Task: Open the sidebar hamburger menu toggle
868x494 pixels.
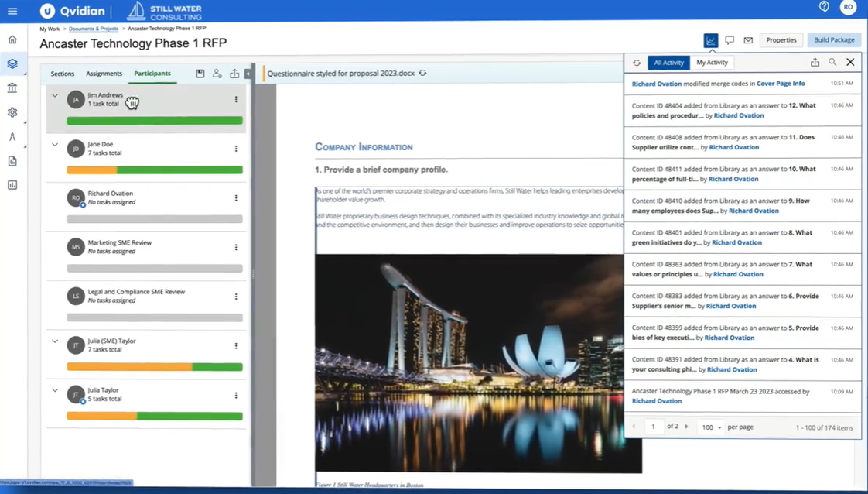Action: point(12,11)
